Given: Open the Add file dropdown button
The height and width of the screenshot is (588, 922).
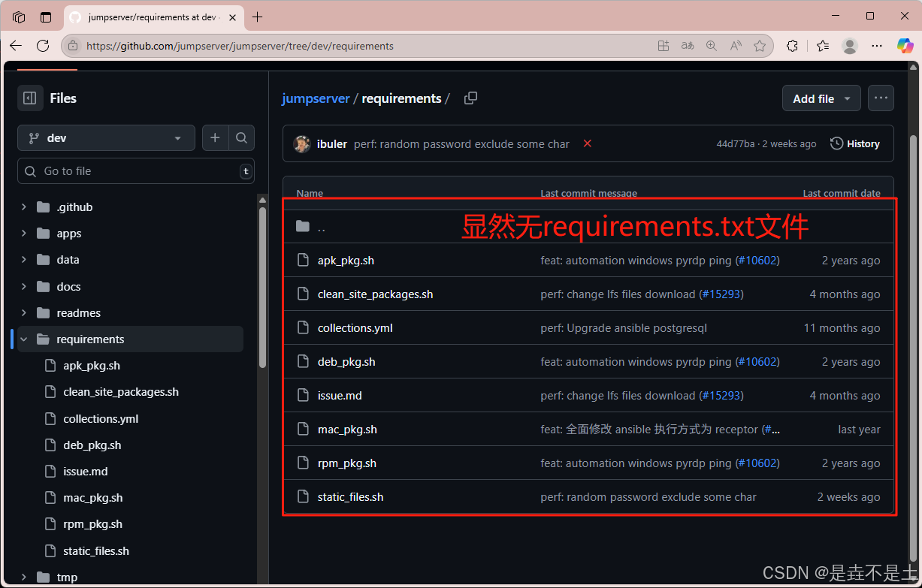Looking at the screenshot, I should pos(821,98).
